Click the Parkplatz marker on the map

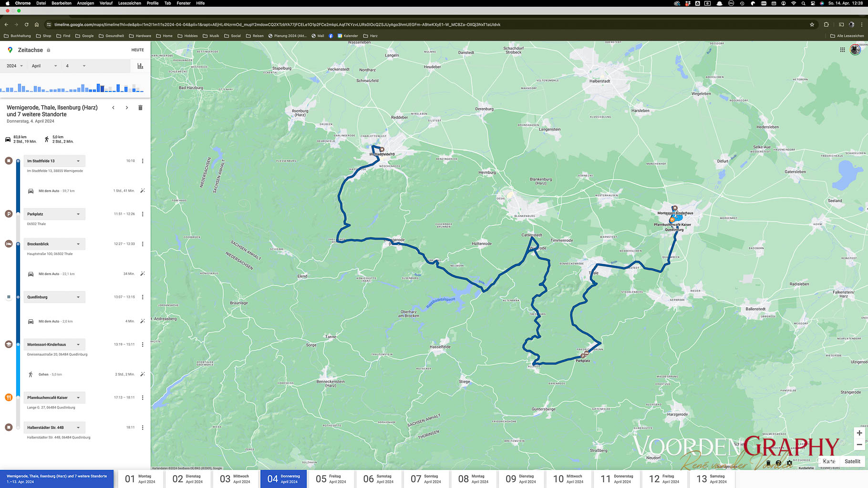tap(583, 356)
